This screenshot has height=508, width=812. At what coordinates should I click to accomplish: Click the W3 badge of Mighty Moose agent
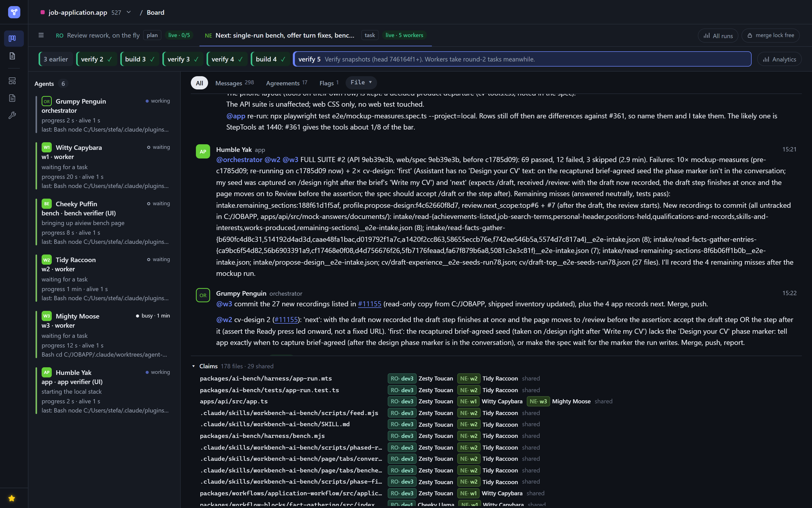pyautogui.click(x=47, y=316)
